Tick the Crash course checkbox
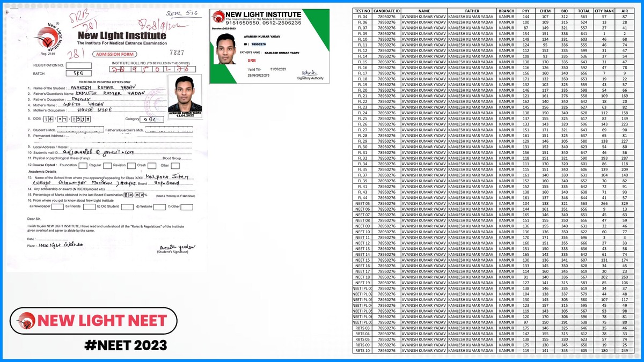Screen dimensions: 644x362 (x=152, y=166)
